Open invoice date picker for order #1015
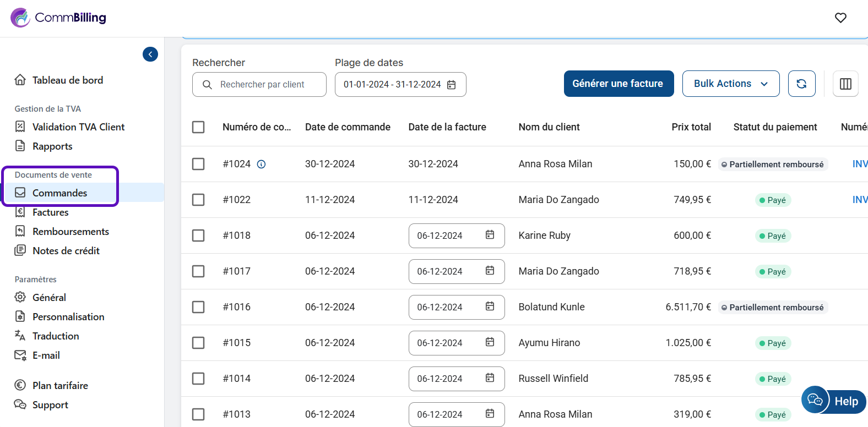The height and width of the screenshot is (427, 868). coord(456,343)
